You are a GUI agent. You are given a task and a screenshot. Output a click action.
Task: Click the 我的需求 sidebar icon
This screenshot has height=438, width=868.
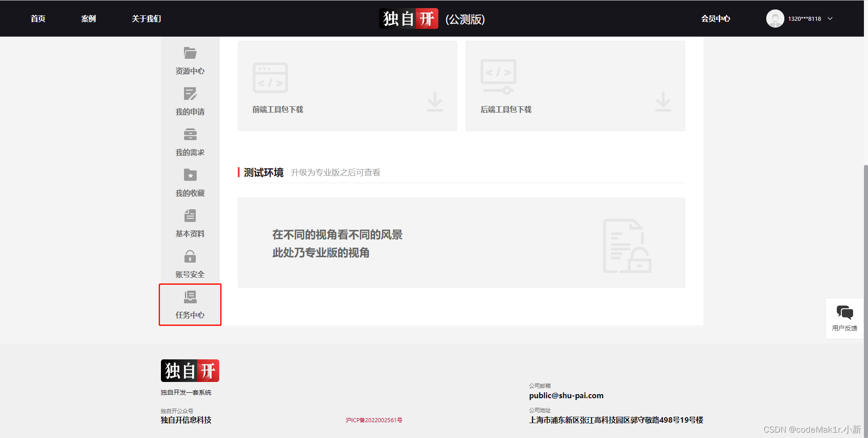point(190,134)
